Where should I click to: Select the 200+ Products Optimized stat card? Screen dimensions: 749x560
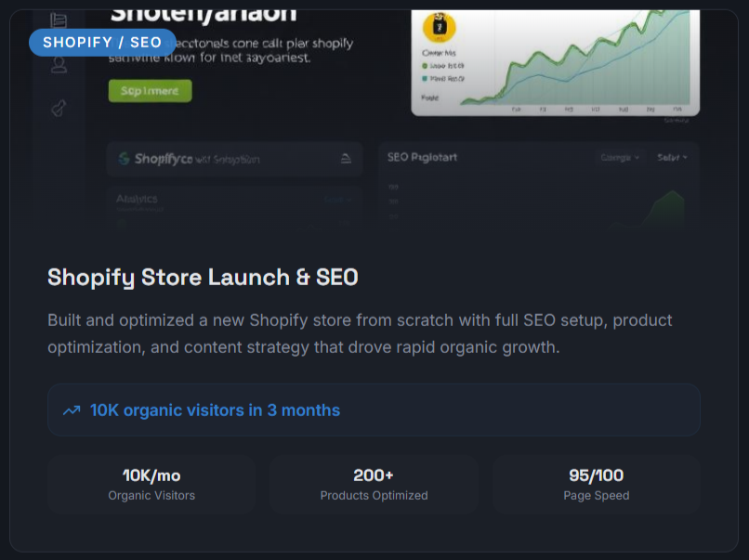tap(374, 485)
